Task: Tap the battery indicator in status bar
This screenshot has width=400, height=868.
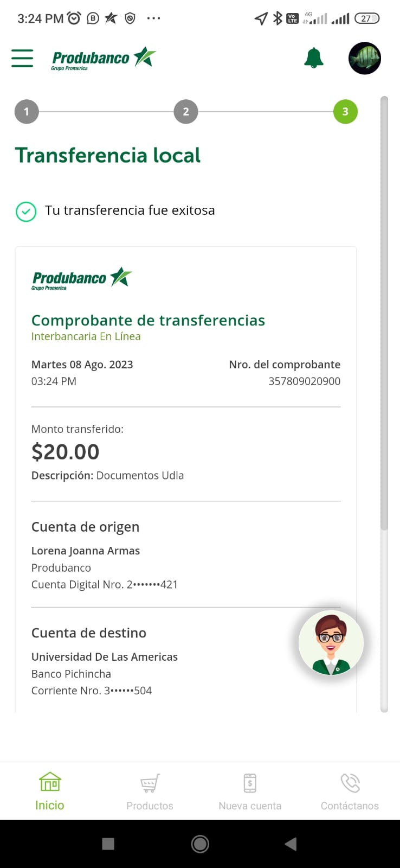Action: (367, 18)
